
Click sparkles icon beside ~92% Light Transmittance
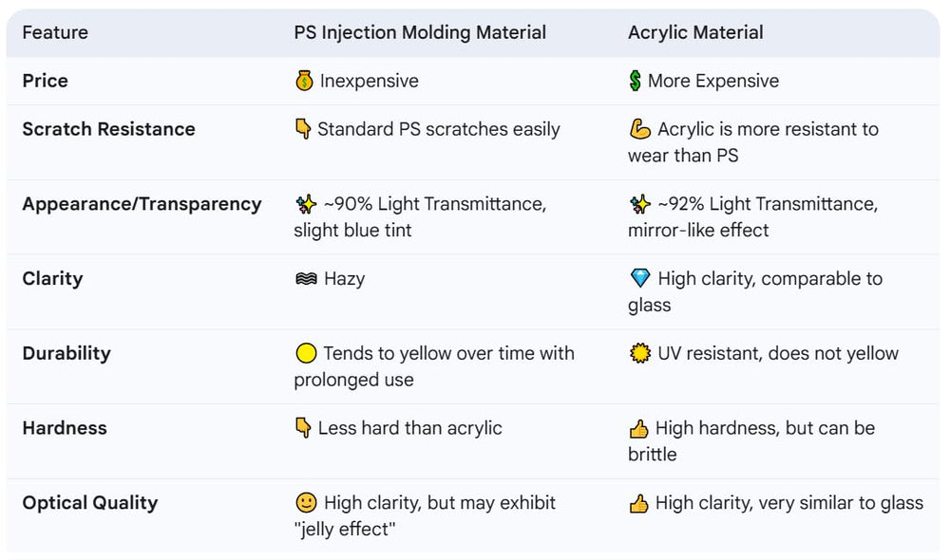coord(639,204)
